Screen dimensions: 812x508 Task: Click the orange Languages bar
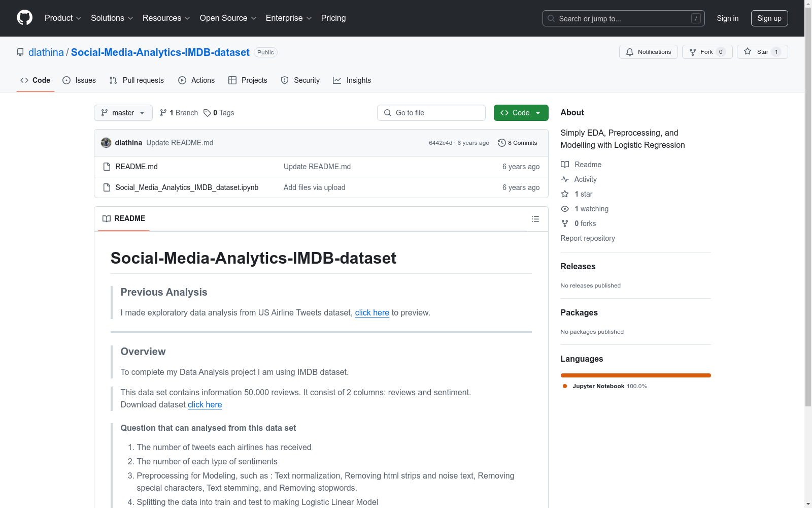coord(636,375)
